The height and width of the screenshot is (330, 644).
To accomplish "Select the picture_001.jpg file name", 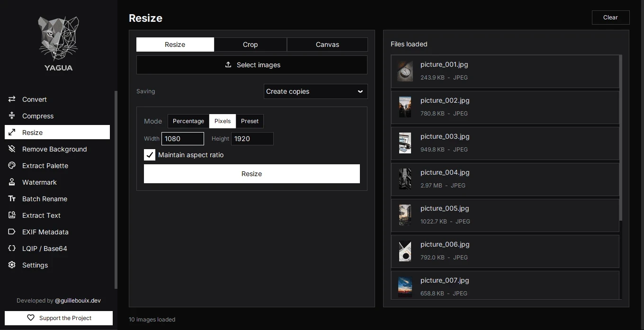I will pyautogui.click(x=444, y=64).
